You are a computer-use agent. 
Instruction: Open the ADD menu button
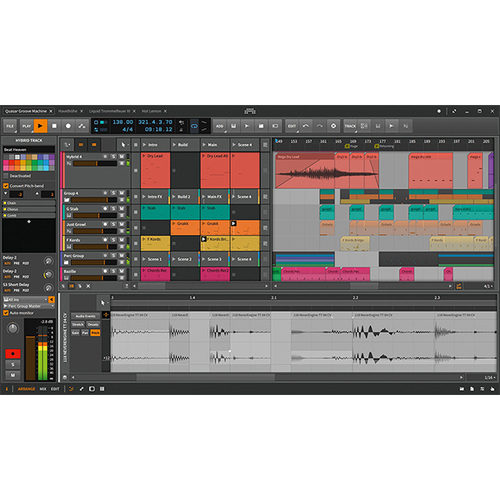pyautogui.click(x=219, y=126)
